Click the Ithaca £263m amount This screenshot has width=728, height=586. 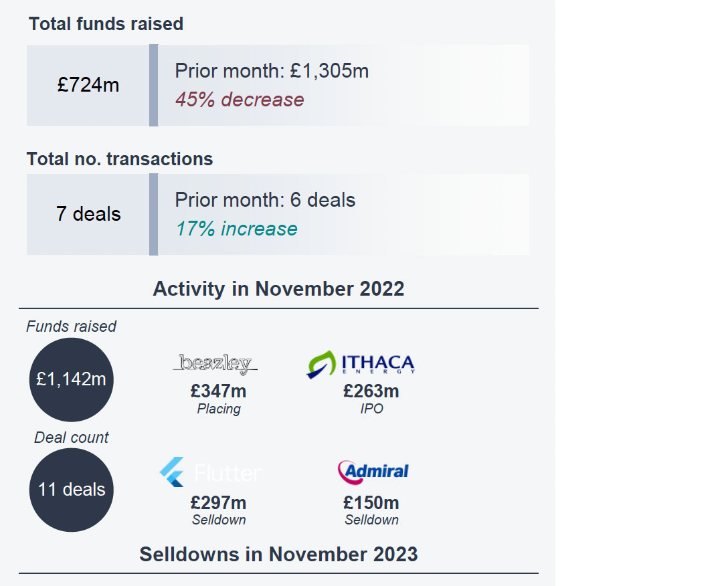coord(371,391)
